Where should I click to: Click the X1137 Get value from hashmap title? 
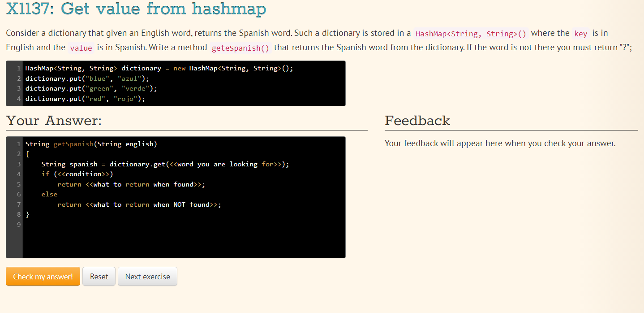(x=136, y=9)
